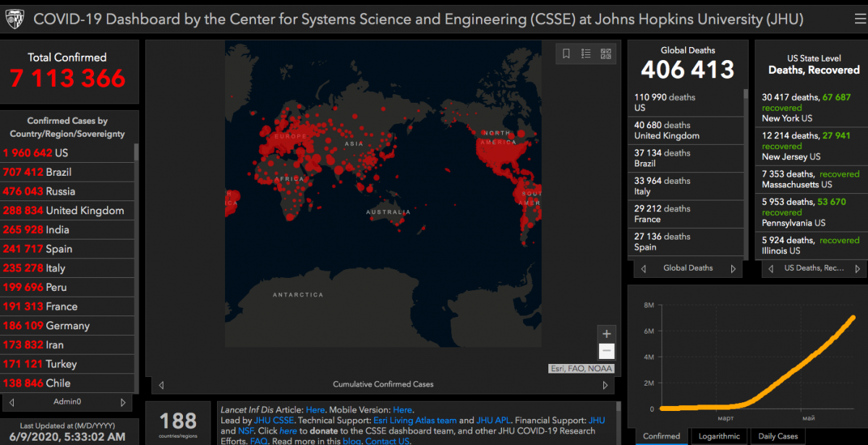The width and height of the screenshot is (868, 445).
Task: Select '110 990 deaths US' entry
Action: 687,103
